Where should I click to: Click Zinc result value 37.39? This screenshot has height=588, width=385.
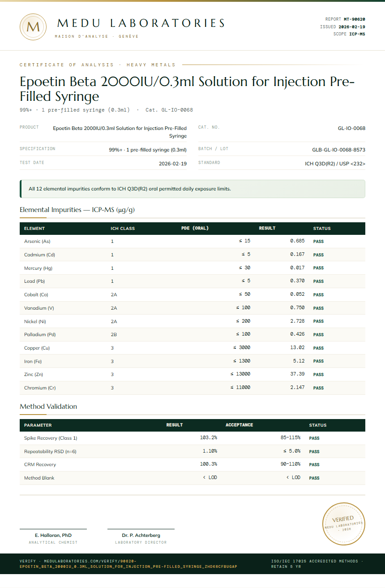[x=297, y=374]
